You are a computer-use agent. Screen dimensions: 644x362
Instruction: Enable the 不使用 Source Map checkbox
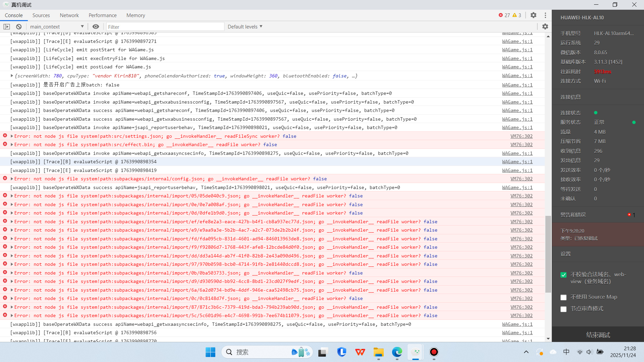click(x=563, y=297)
